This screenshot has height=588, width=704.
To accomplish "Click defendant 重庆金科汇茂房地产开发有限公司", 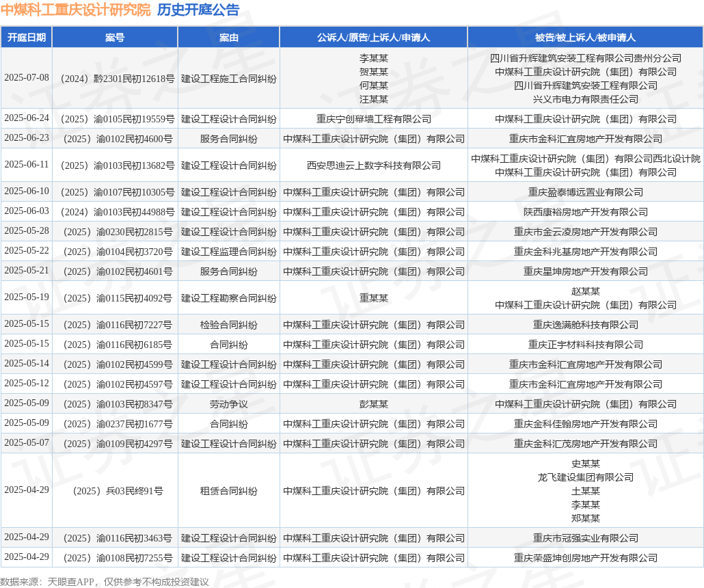I will (586, 444).
